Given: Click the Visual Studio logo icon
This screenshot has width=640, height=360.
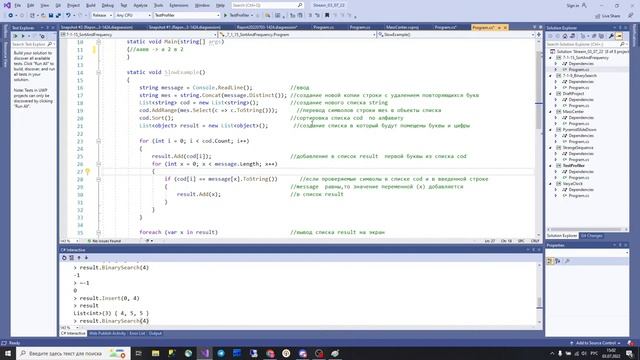Looking at the screenshot, I should [7, 5].
